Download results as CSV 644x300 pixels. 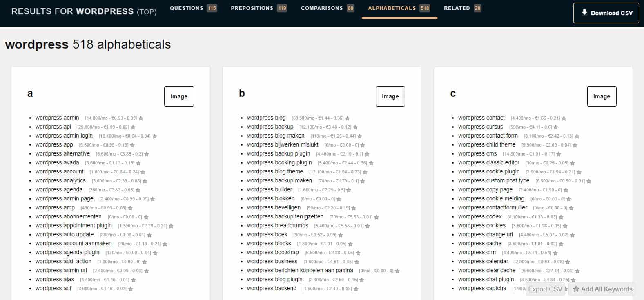tap(606, 13)
